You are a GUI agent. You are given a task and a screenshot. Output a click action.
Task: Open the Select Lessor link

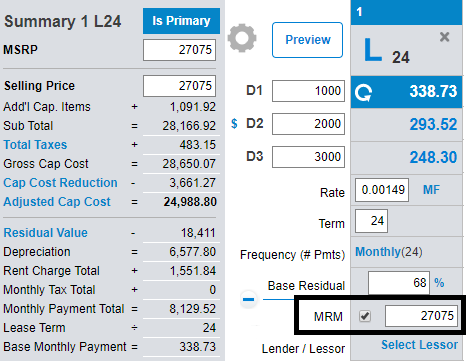tap(419, 345)
